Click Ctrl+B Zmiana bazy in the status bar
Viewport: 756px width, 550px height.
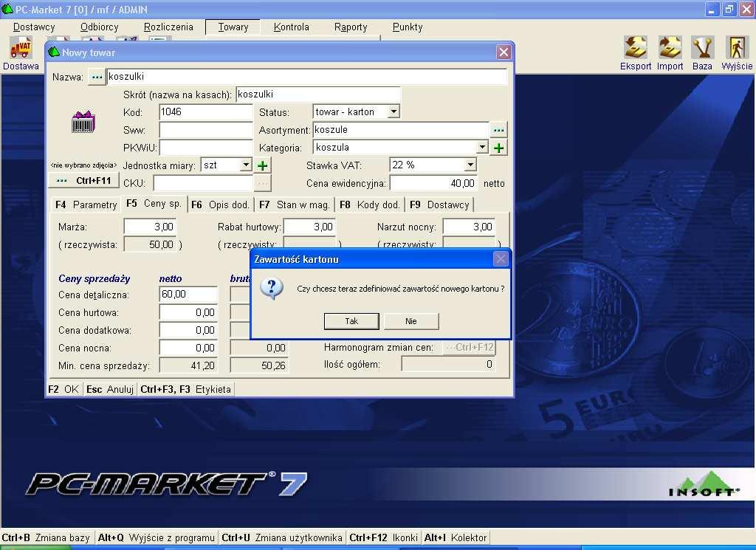click(x=47, y=537)
